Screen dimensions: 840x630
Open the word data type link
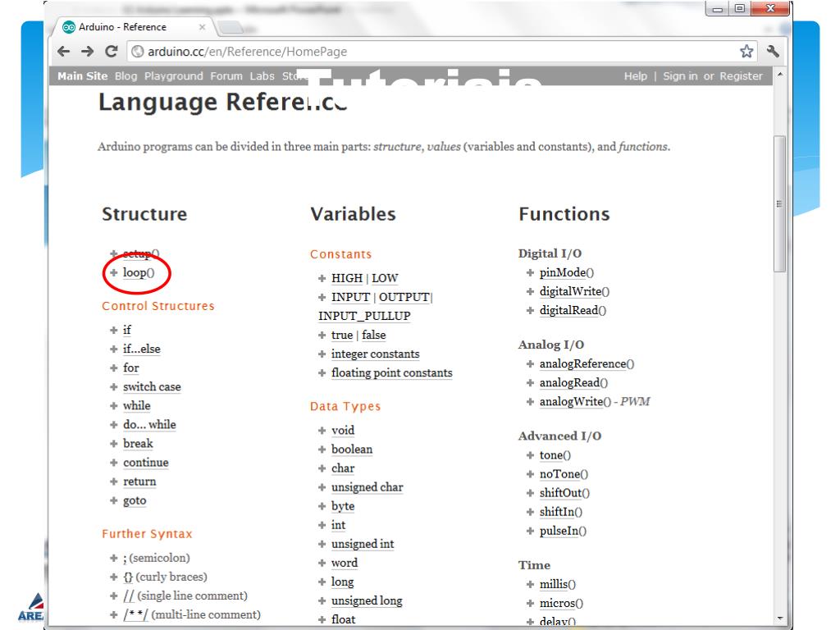pyautogui.click(x=344, y=563)
